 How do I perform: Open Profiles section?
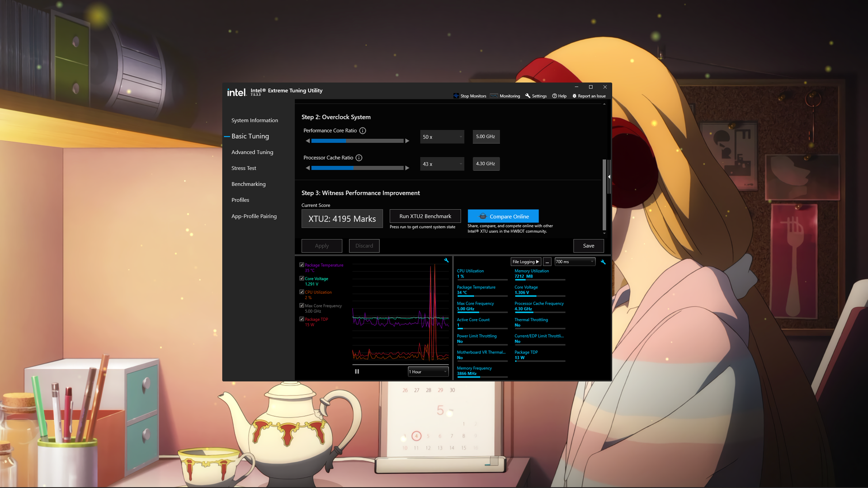[240, 200]
